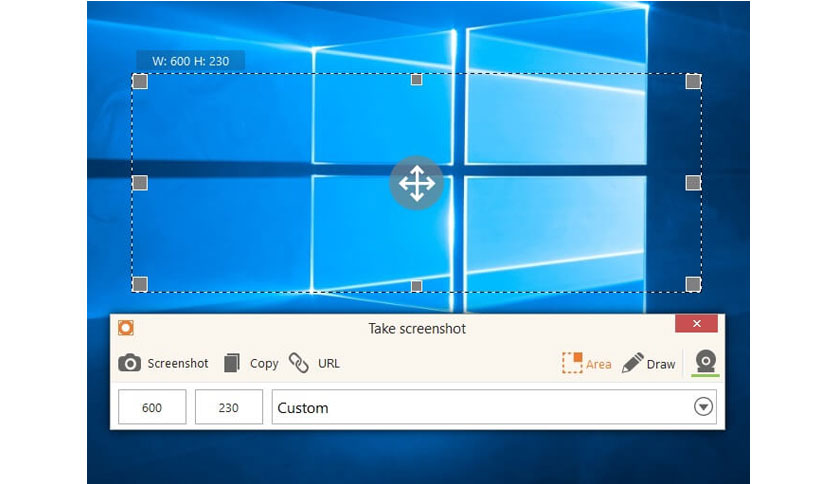Click the circled down-arrow of the preset dropdown
Image resolution: width=836 pixels, height=484 pixels.
(703, 407)
